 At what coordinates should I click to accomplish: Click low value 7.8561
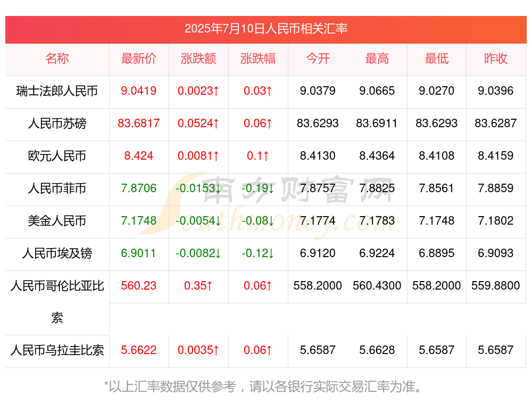point(437,188)
